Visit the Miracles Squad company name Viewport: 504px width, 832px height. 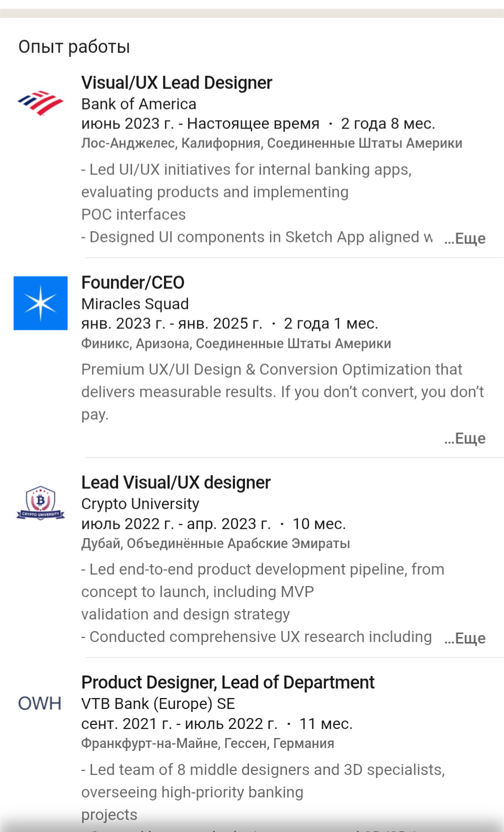pyautogui.click(x=135, y=304)
